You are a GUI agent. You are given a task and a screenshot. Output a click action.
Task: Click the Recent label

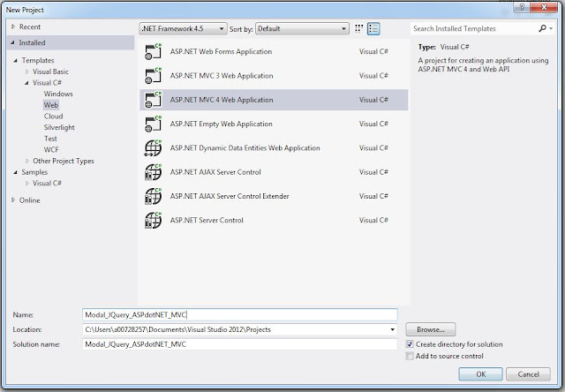point(29,26)
